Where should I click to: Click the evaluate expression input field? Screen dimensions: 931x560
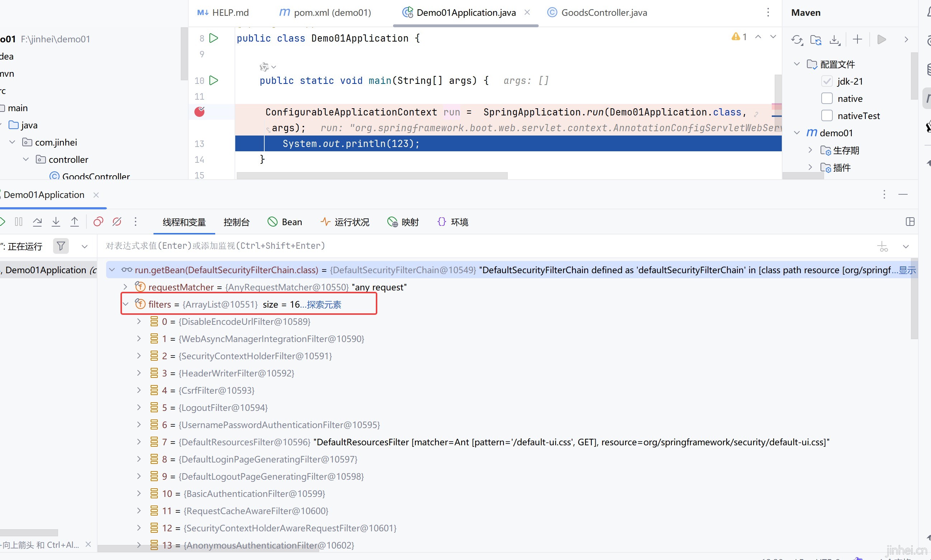(x=453, y=246)
